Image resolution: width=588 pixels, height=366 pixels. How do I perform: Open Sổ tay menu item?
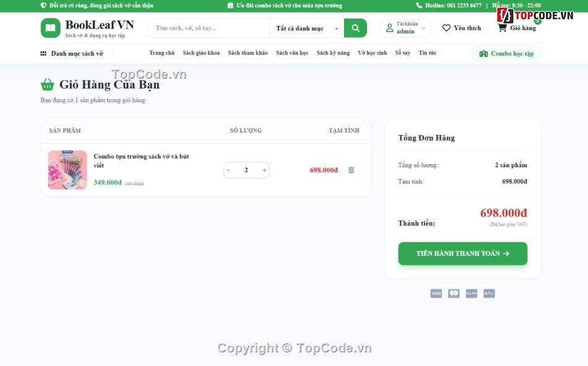tap(403, 53)
